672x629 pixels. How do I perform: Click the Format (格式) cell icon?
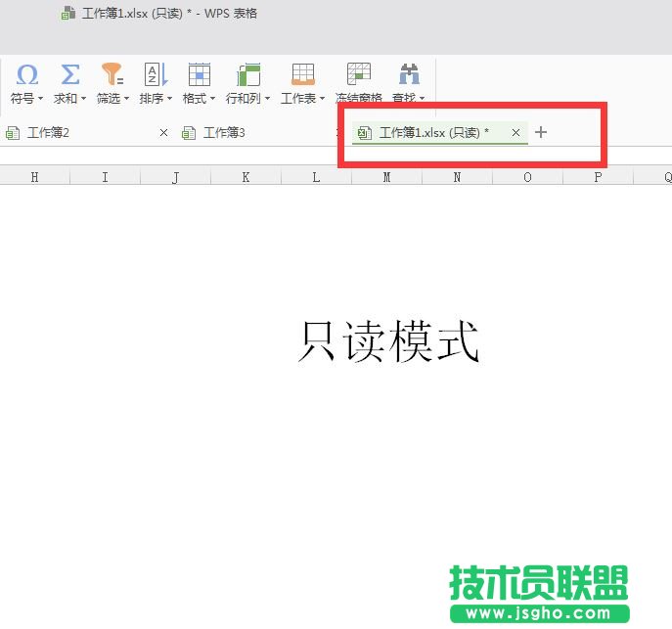200,74
